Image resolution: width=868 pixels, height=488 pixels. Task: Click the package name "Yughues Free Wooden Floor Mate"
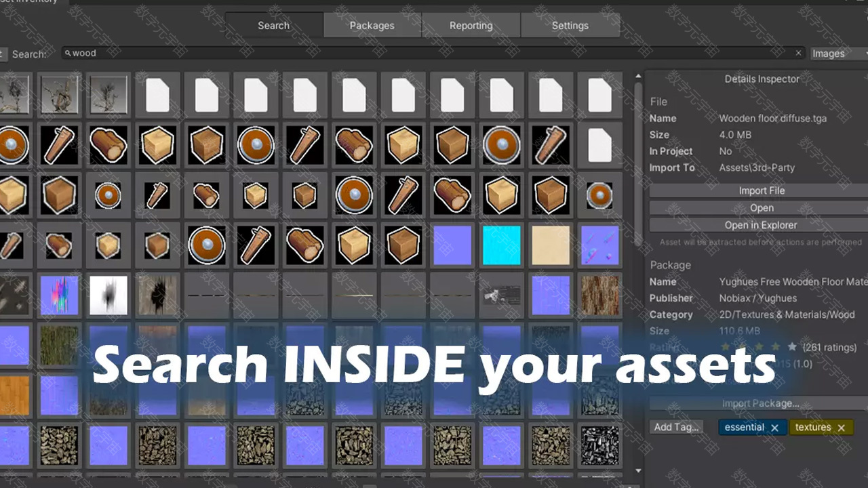(793, 281)
